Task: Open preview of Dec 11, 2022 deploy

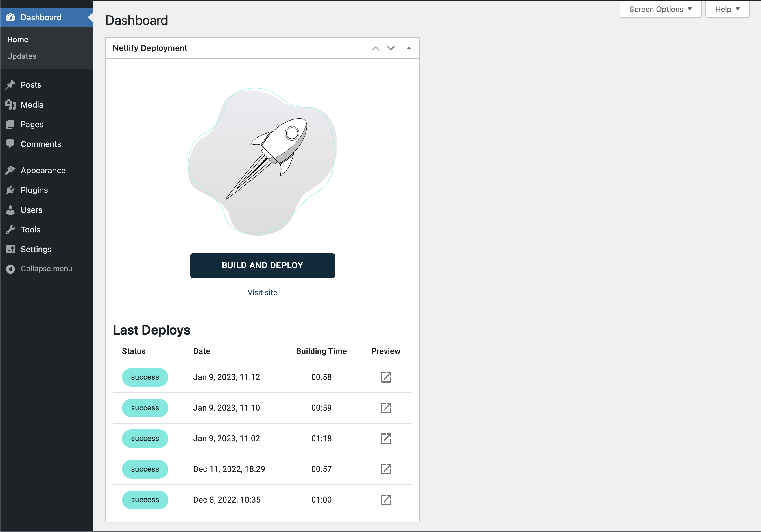Action: (x=385, y=469)
